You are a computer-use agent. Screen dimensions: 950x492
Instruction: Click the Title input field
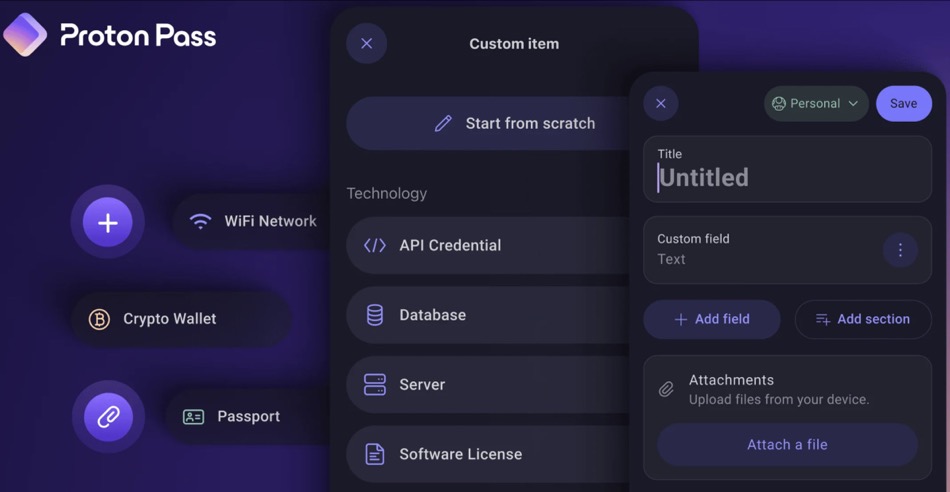(788, 169)
